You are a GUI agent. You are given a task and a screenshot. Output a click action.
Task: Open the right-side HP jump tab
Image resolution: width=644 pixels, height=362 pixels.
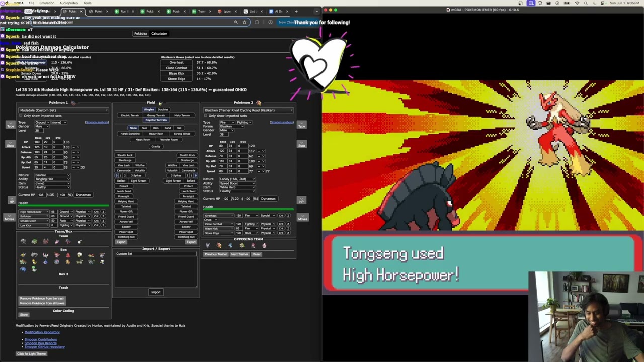(x=302, y=201)
